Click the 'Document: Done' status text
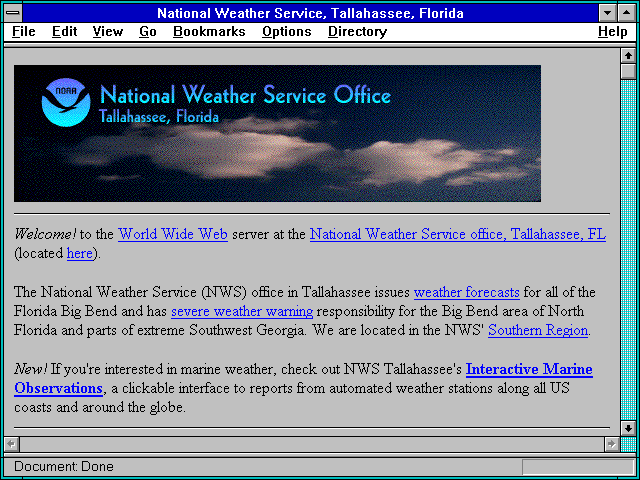The width and height of the screenshot is (640, 480). pyautogui.click(x=64, y=466)
